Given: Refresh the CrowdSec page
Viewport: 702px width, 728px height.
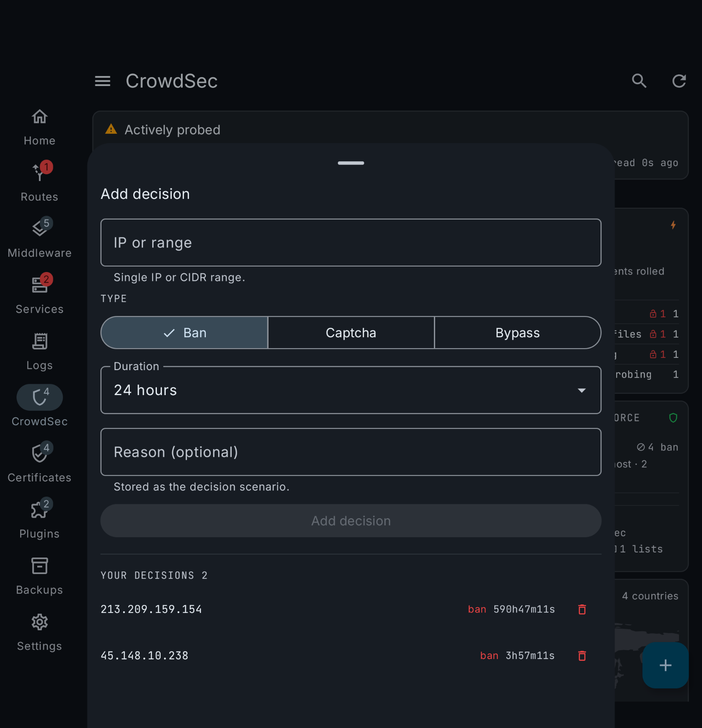Looking at the screenshot, I should (679, 81).
